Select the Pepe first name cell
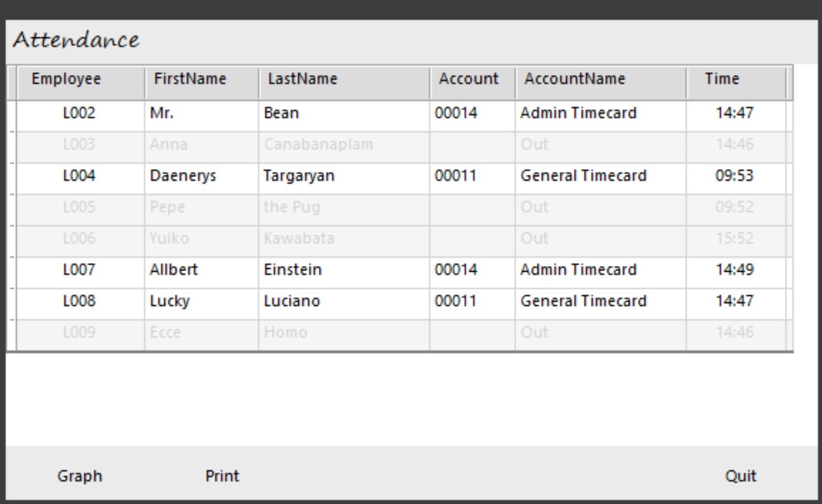This screenshot has height=504, width=822. click(x=167, y=207)
